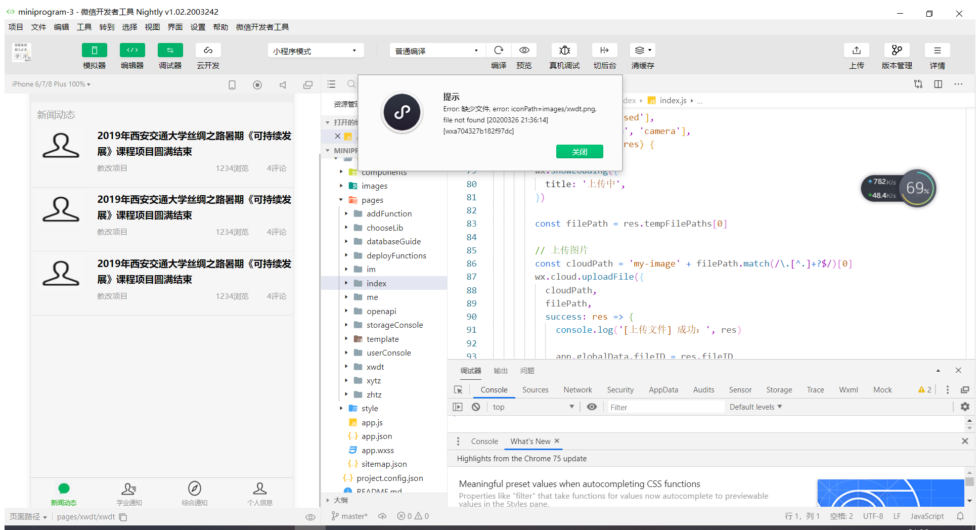980x530 pixels.
Task: Toggle the 编辑器 editor panel button
Action: (x=132, y=50)
